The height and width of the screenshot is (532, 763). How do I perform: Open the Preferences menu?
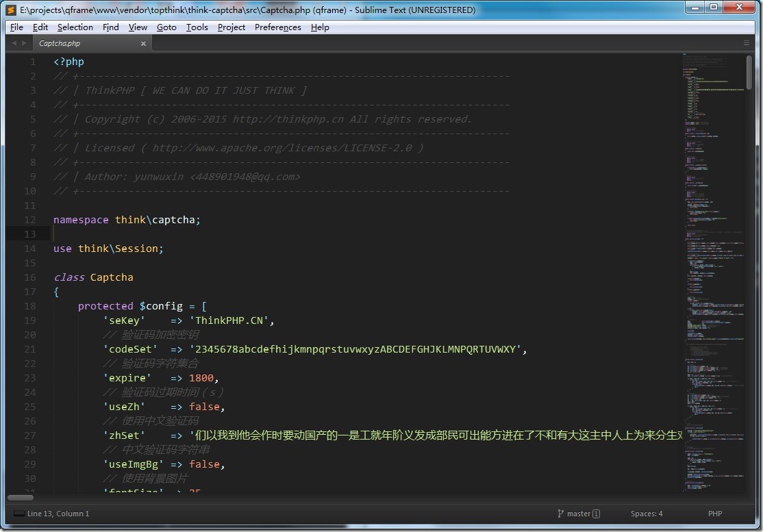(x=278, y=27)
